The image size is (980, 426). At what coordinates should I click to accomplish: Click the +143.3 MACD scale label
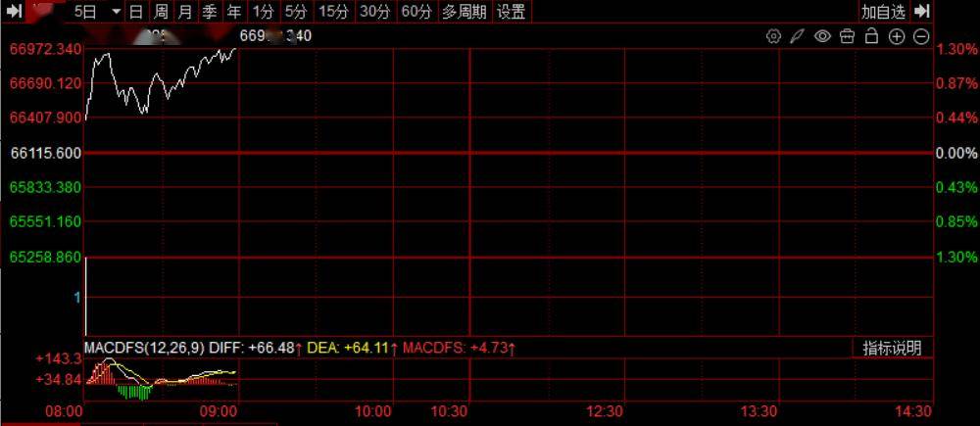coord(59,359)
